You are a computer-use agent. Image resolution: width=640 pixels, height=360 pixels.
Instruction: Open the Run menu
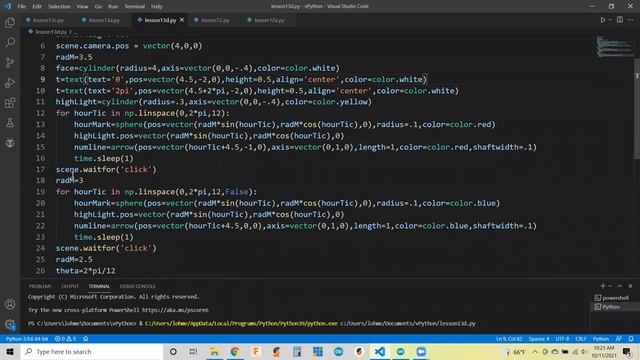click(113, 7)
